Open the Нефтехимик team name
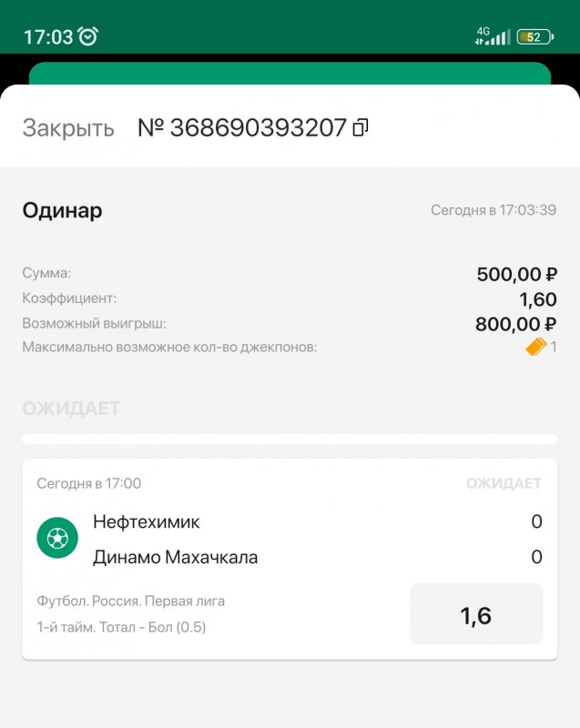This screenshot has width=580, height=728. pos(147,522)
